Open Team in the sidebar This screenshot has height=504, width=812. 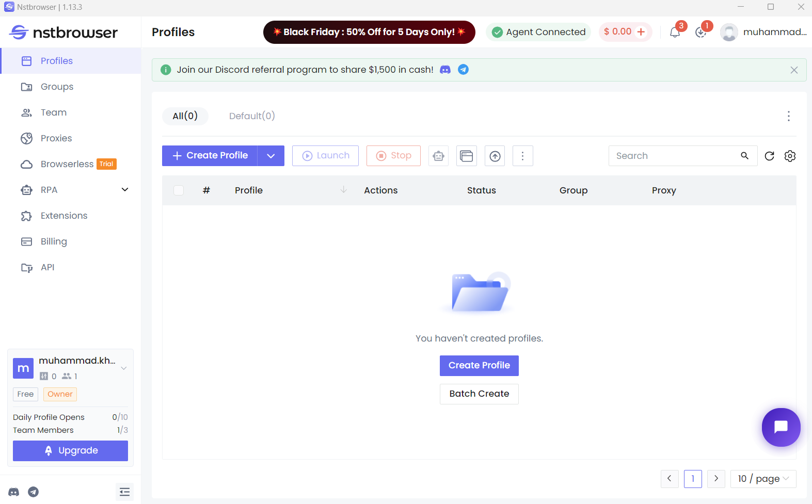pos(71,112)
